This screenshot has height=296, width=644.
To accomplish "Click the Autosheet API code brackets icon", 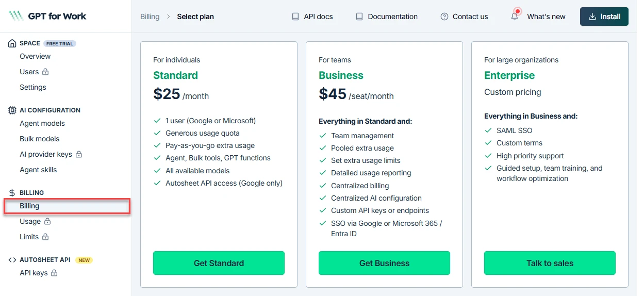I will click(12, 260).
